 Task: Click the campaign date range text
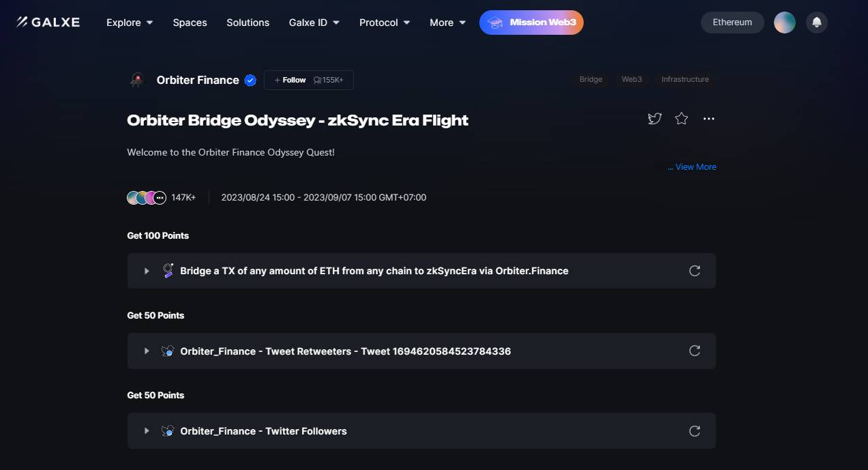pyautogui.click(x=324, y=198)
